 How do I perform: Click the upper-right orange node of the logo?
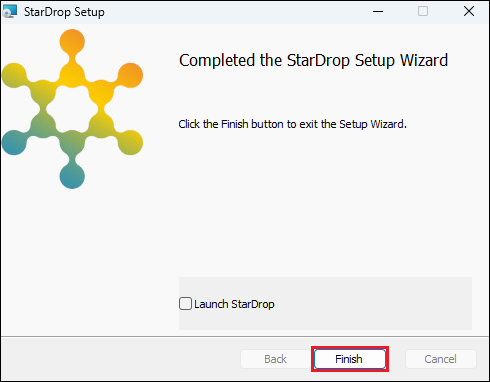130,75
